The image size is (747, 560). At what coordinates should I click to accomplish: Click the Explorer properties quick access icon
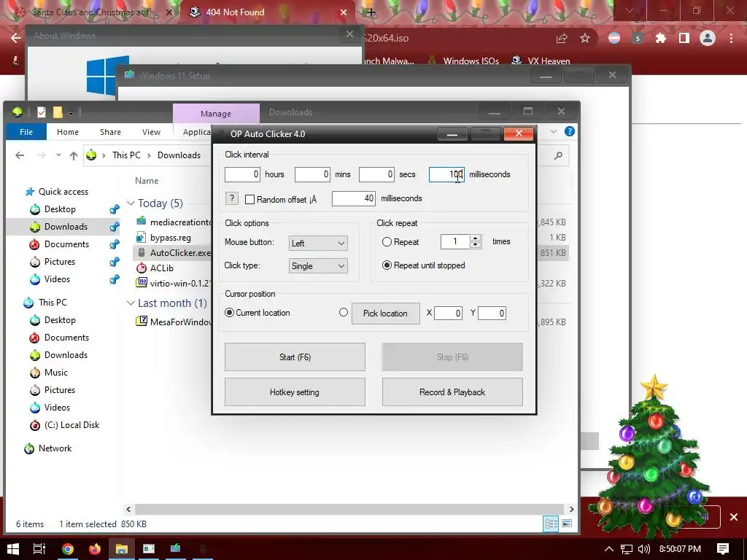[42, 112]
